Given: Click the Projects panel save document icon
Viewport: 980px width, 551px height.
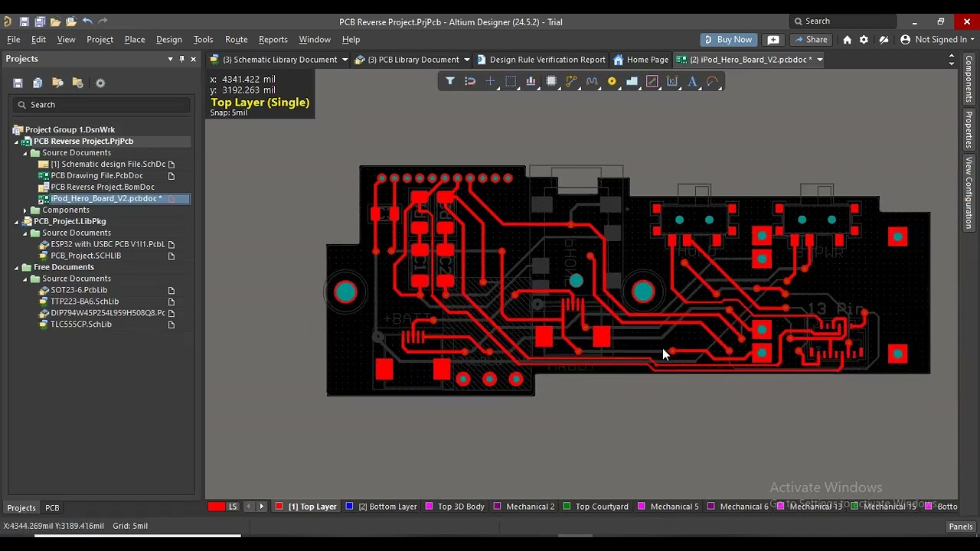Looking at the screenshot, I should point(18,83).
